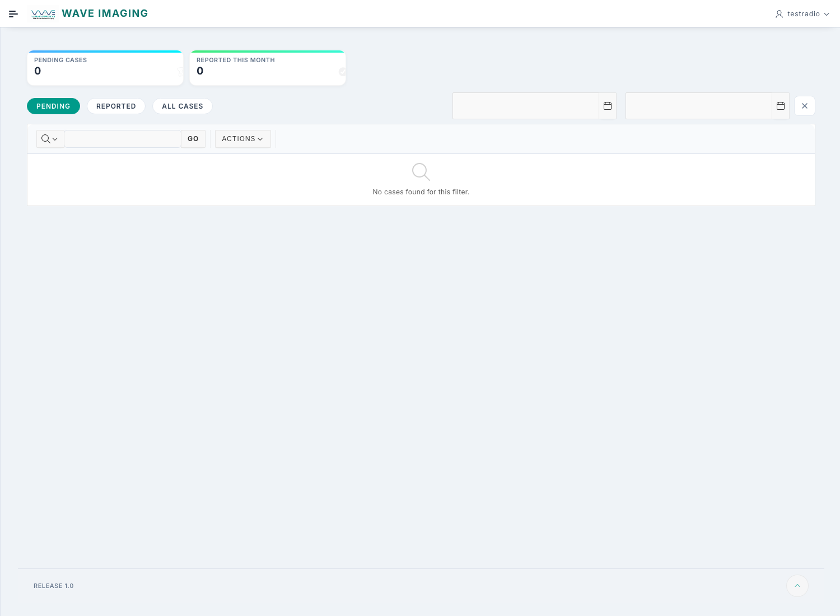Focus the report search text field
The image size is (840, 616).
pyautogui.click(x=122, y=139)
